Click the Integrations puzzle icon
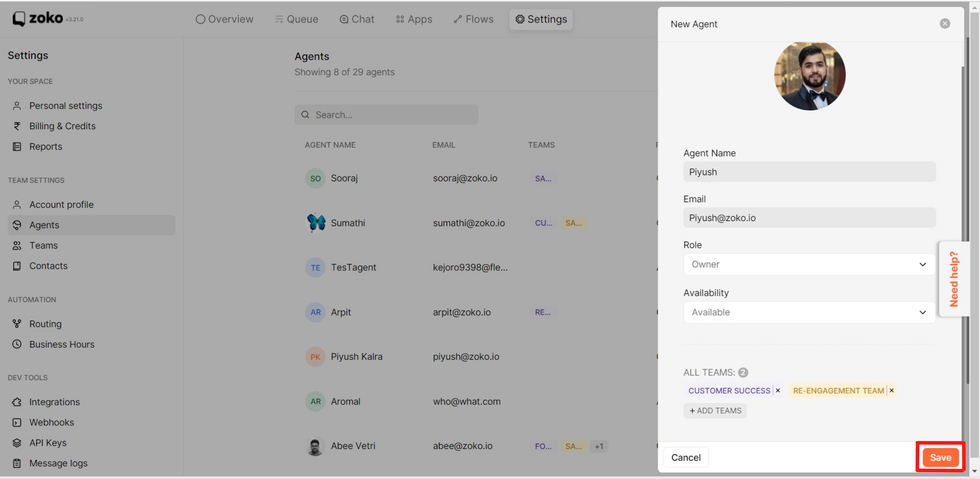This screenshot has height=479, width=980. click(17, 402)
